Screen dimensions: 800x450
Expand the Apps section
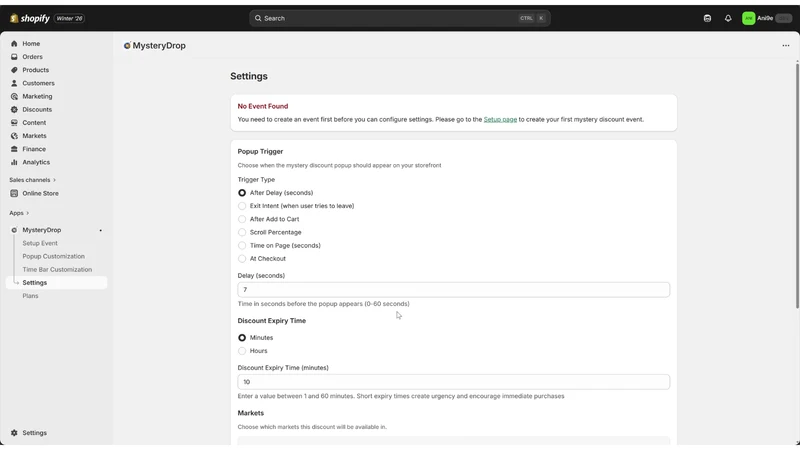click(x=19, y=213)
